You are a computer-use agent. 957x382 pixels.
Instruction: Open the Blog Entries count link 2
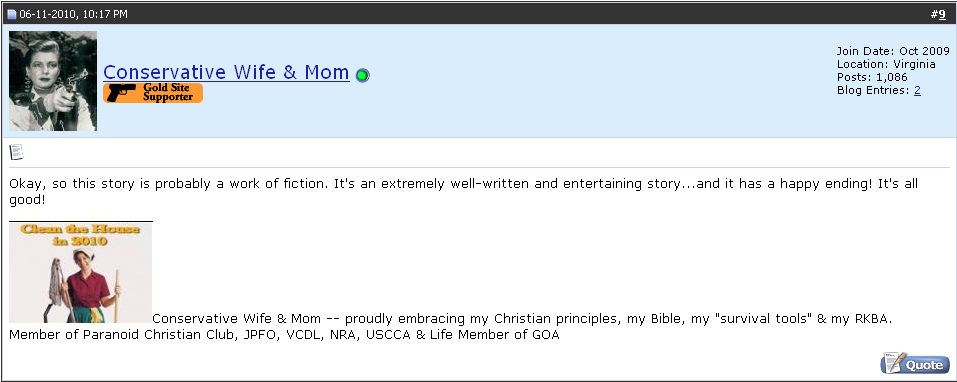tap(917, 90)
